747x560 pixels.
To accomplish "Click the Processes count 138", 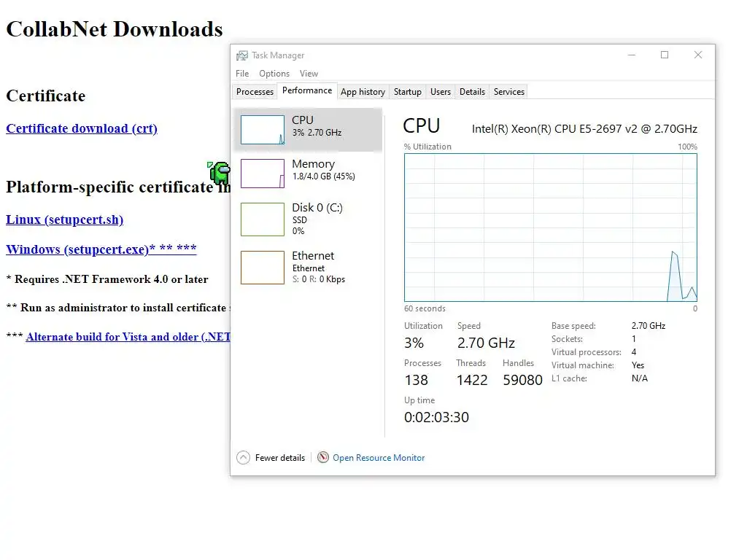I will pos(416,380).
